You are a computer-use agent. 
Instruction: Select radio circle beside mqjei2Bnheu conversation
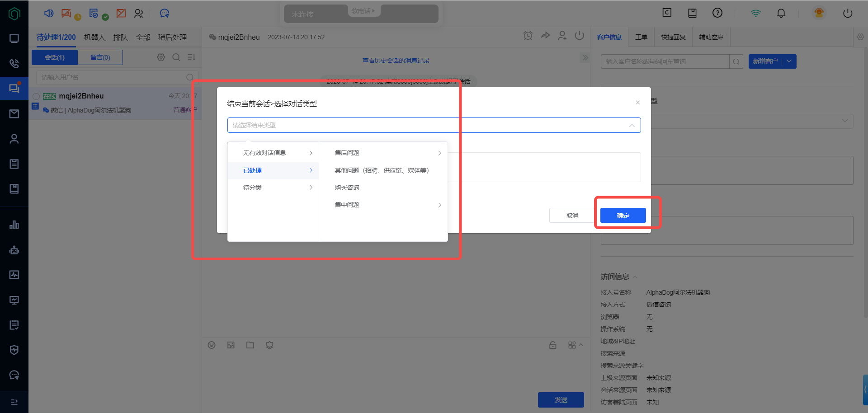coord(36,96)
